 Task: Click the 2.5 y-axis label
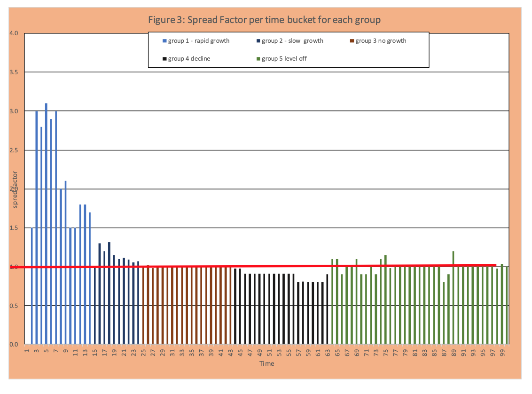[x=14, y=150]
